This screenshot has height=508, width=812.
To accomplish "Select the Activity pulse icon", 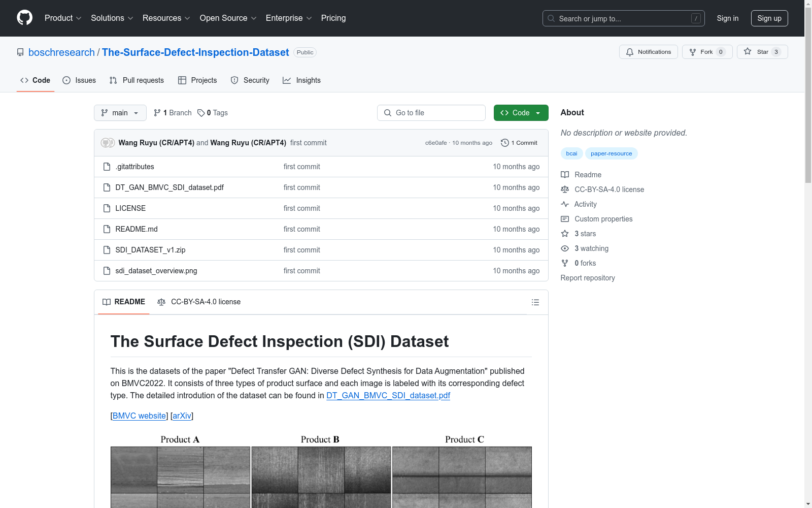I will coord(564,204).
